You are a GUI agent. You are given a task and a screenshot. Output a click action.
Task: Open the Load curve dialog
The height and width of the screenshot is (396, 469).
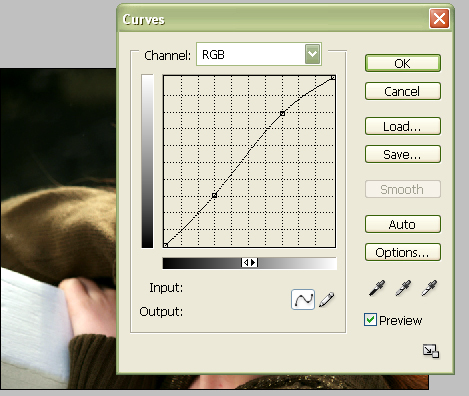[x=403, y=126]
